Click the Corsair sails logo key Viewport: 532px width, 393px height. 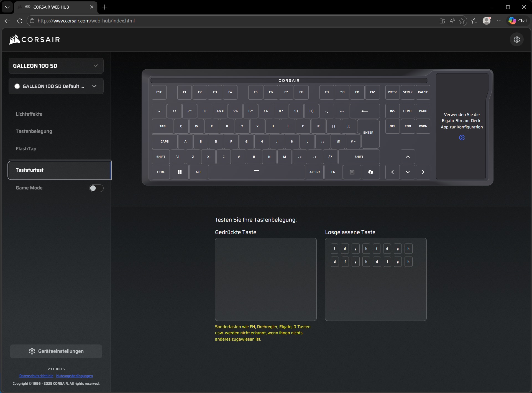370,172
